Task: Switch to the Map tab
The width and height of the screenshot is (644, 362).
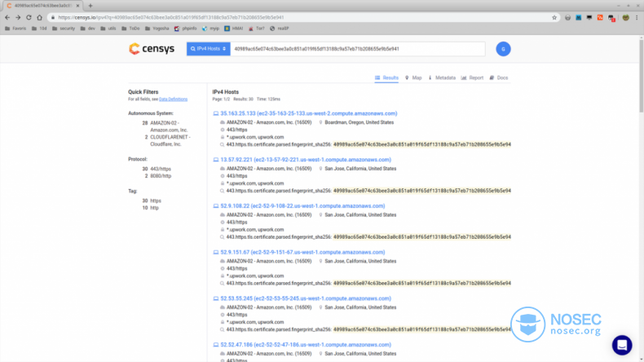Action: coord(413,77)
